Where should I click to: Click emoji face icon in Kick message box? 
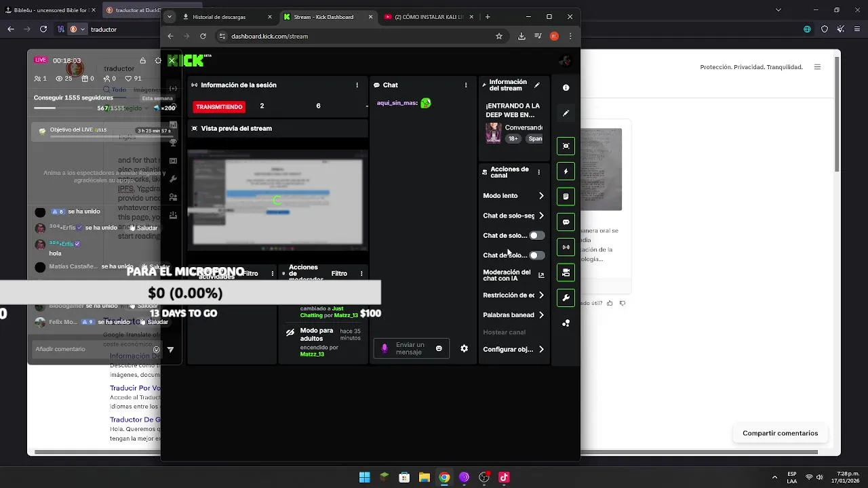439,348
